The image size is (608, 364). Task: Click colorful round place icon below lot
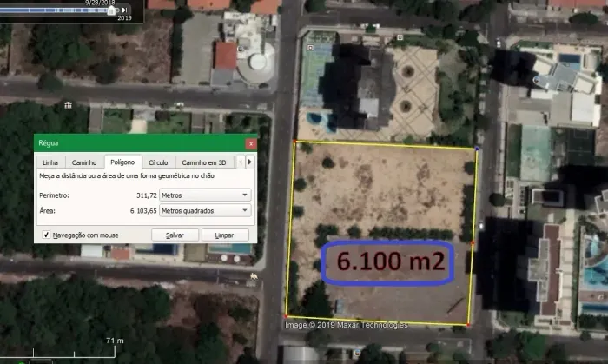pyautogui.click(x=357, y=353)
